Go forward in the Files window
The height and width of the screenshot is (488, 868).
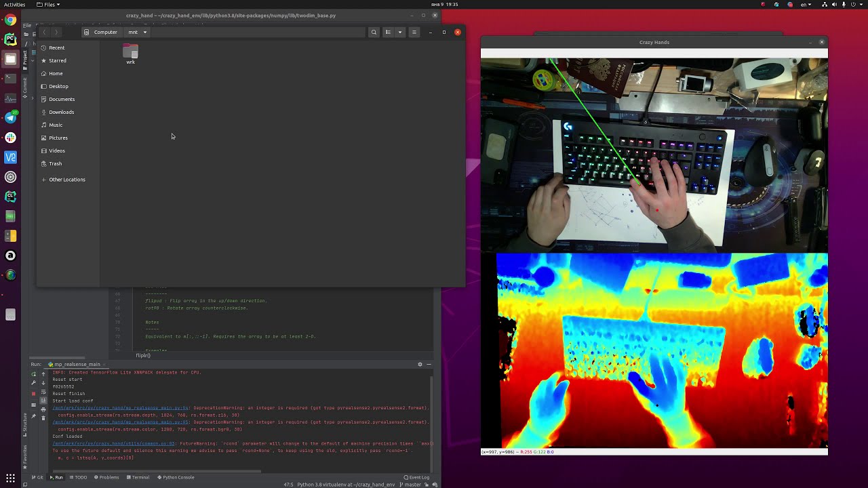coord(56,32)
